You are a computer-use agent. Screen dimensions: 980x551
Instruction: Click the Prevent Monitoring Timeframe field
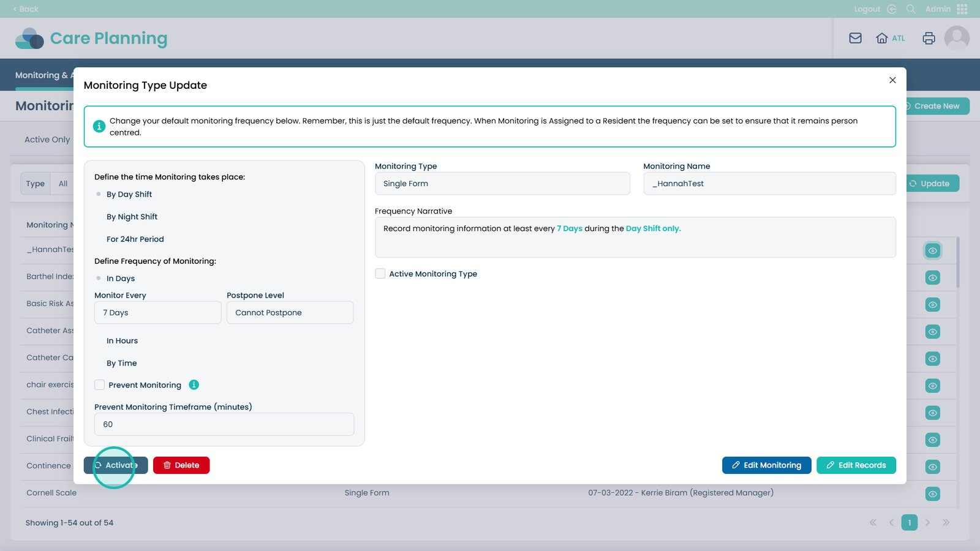(x=224, y=424)
